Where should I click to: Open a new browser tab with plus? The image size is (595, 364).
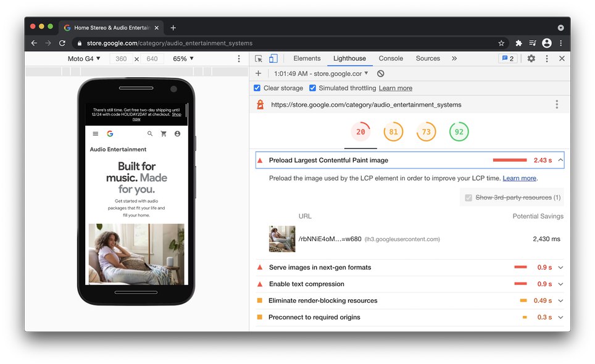click(173, 28)
